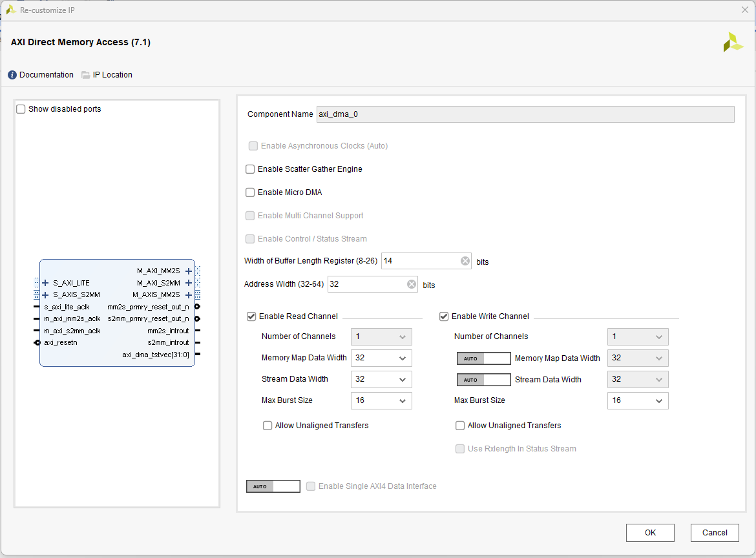
Task: Toggle AUTO switch for write Stream Data Width
Action: tap(483, 380)
